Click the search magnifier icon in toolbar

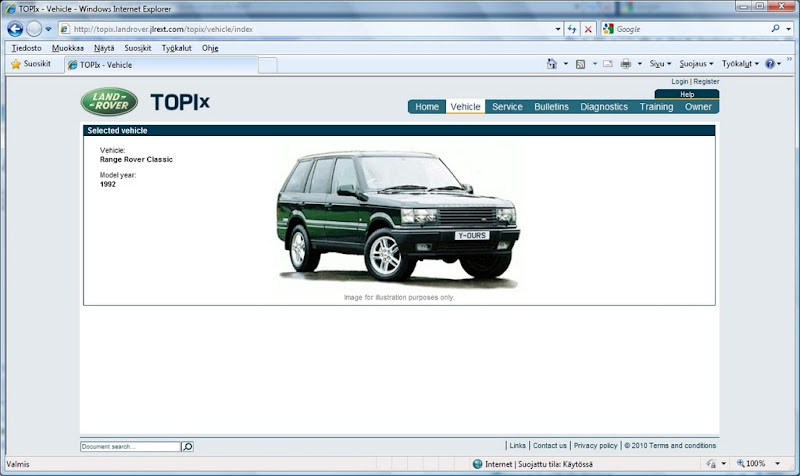[776, 29]
